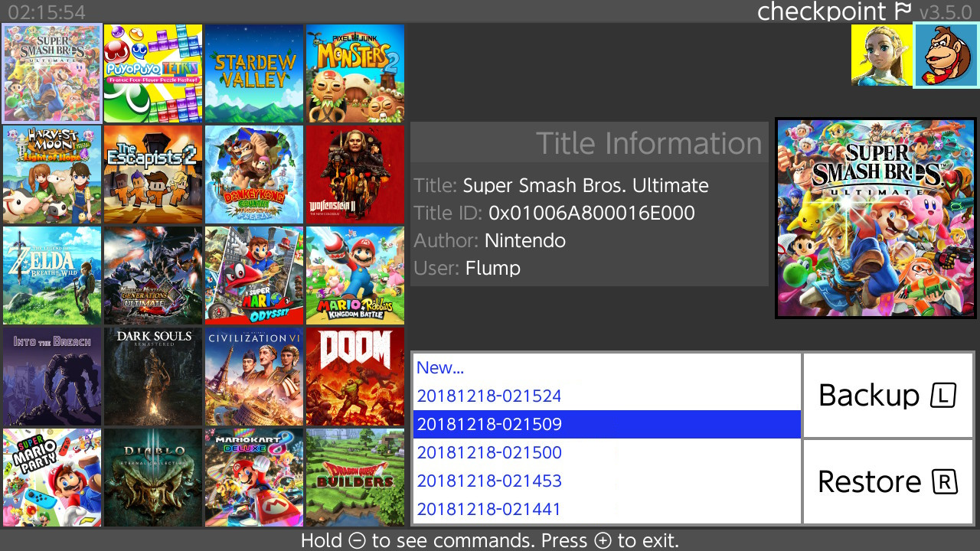Choose Civilization VI game tile

[x=254, y=377]
